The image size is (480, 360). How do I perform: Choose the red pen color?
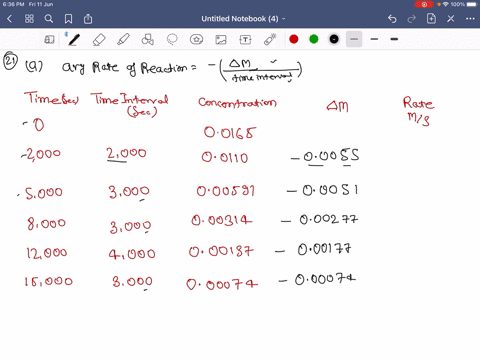294,39
